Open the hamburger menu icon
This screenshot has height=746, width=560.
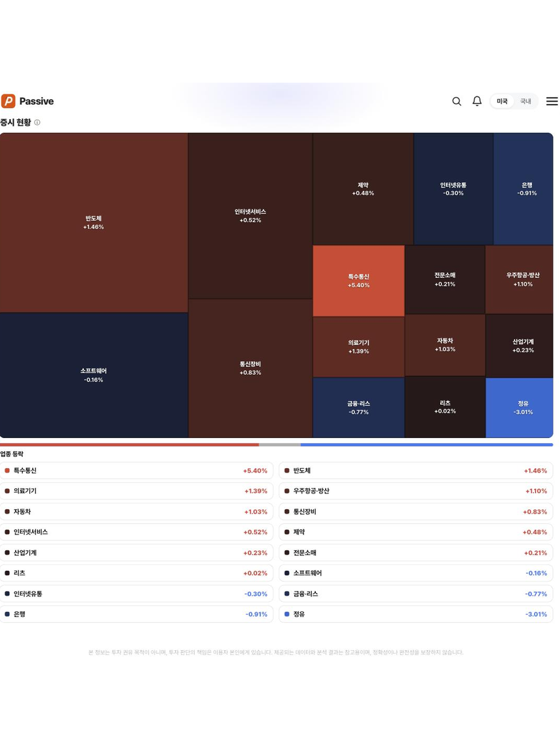click(552, 102)
